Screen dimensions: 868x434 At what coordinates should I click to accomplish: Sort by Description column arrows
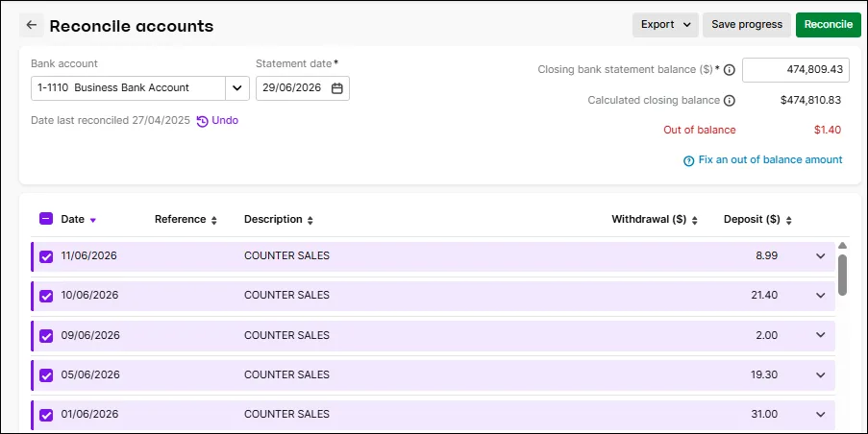pyautogui.click(x=310, y=220)
